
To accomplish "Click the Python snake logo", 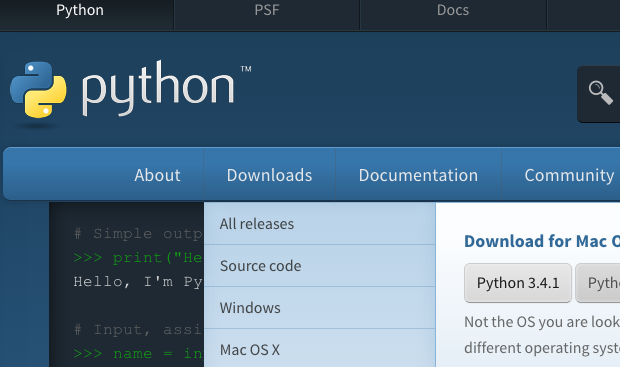I will click(38, 90).
